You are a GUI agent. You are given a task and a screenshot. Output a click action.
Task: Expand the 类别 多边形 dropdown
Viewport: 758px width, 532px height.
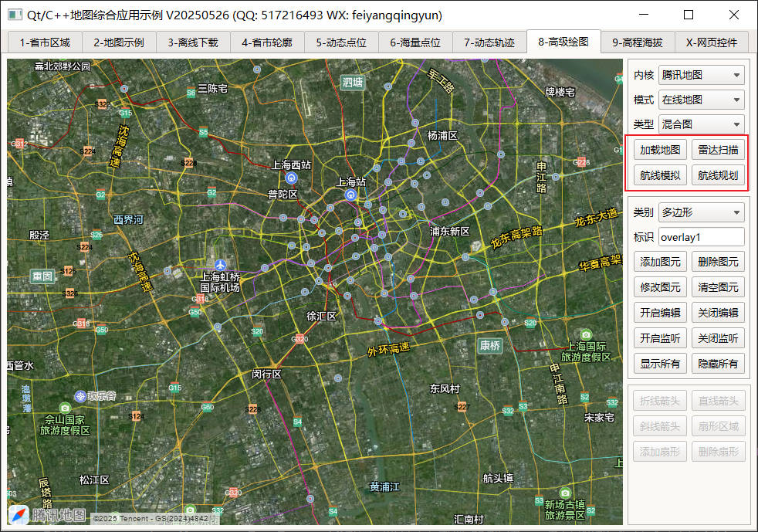(701, 212)
